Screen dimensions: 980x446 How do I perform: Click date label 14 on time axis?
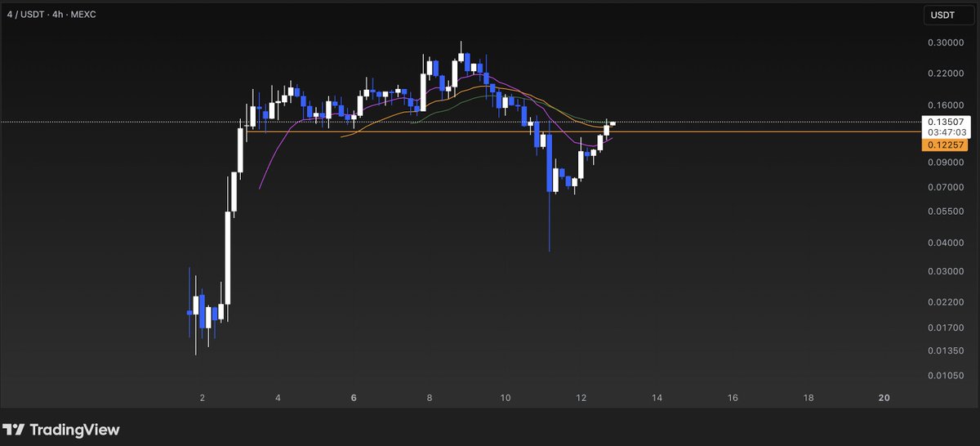(x=657, y=398)
